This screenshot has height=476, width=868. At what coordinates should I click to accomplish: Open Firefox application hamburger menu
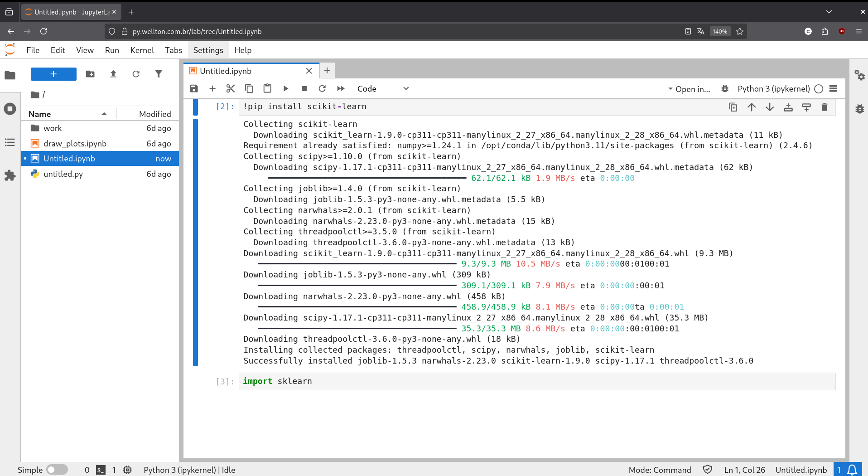(858, 31)
